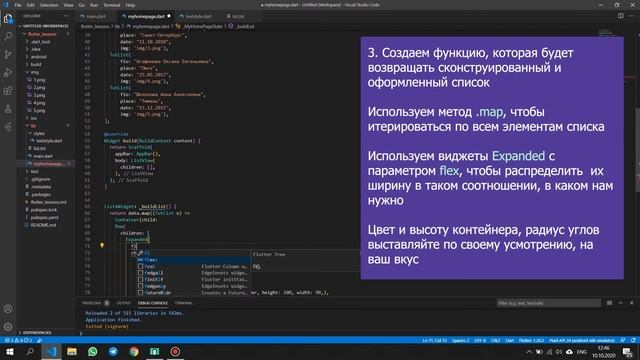
Task: Open Explorer more actions ellipsis
Action: 67,16
